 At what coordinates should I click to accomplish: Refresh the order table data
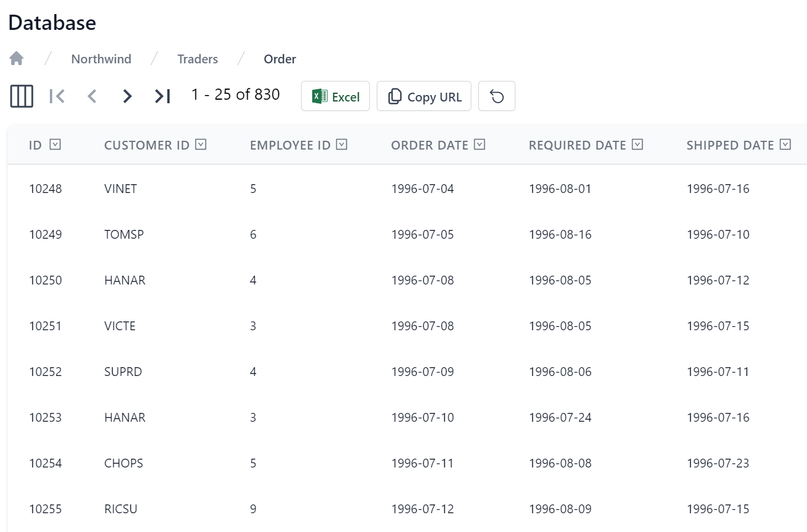pyautogui.click(x=497, y=96)
